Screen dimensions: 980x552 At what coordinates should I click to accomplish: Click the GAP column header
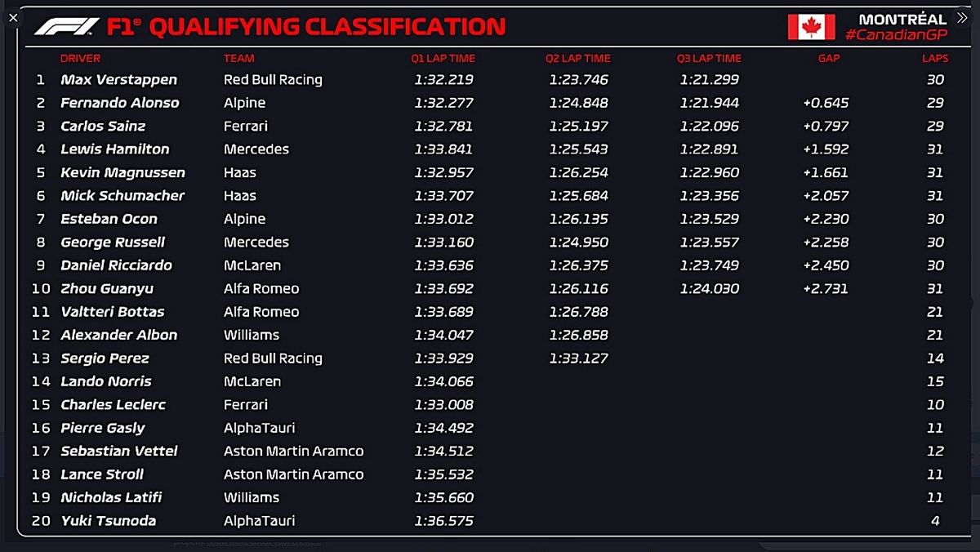click(x=829, y=58)
